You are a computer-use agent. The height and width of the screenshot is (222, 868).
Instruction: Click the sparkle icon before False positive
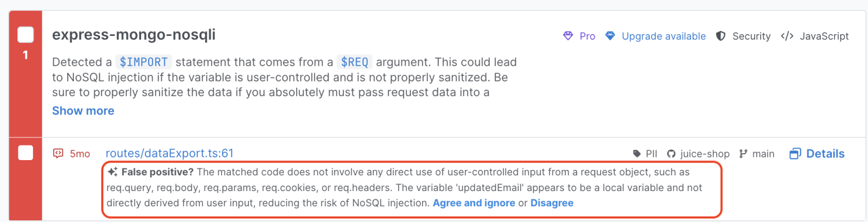[112, 172]
